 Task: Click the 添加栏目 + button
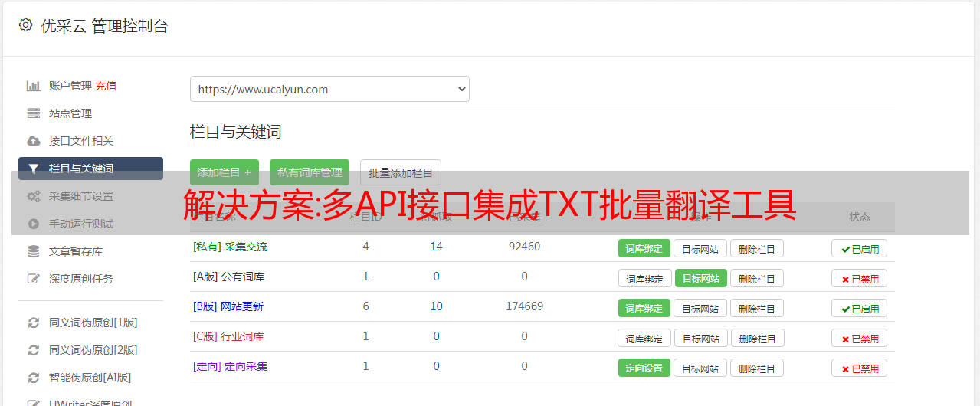click(224, 172)
